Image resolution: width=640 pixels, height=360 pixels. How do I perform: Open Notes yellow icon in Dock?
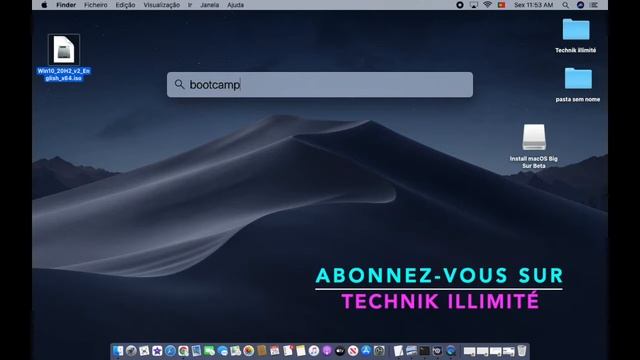[x=301, y=351]
